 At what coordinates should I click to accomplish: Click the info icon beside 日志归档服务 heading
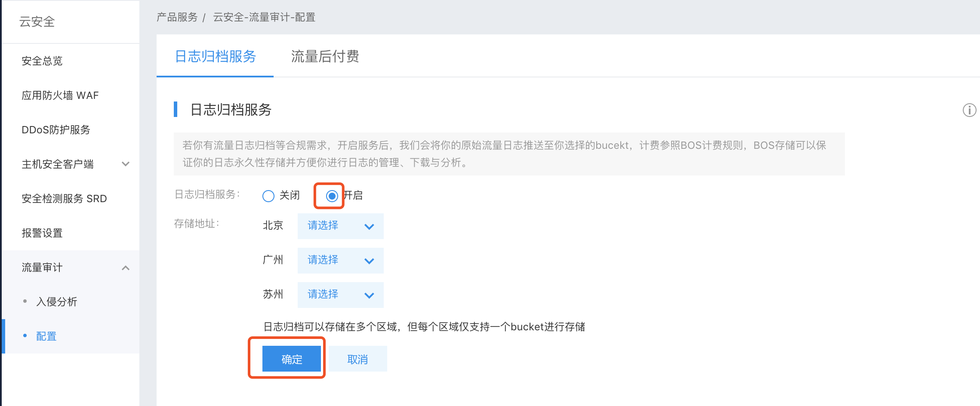point(969,110)
